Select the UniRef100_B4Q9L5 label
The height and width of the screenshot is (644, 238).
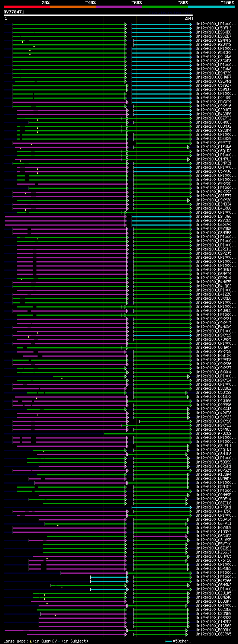pos(213,310)
